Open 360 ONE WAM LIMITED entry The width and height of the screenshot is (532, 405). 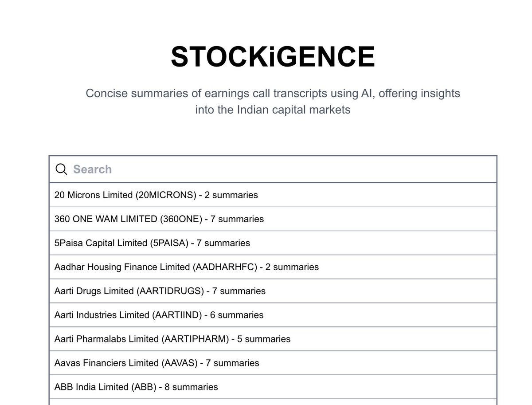(x=159, y=219)
